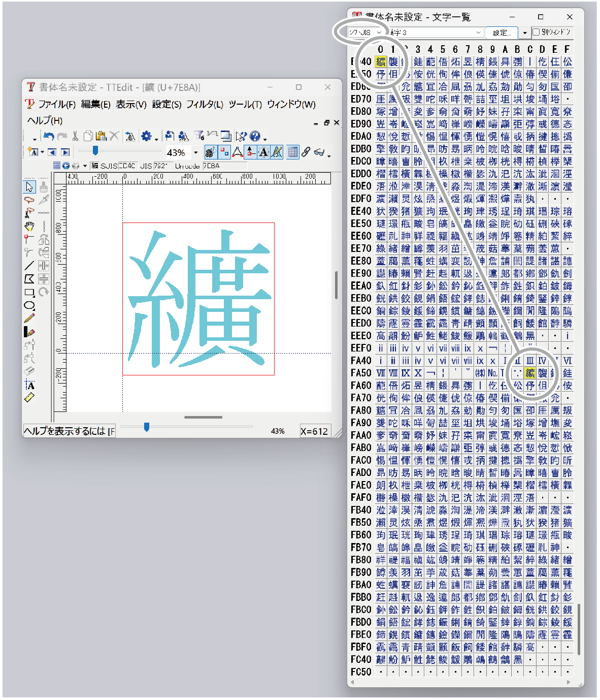Open the シフトJIS encoding combo box
600x700 pixels.
[x=365, y=32]
